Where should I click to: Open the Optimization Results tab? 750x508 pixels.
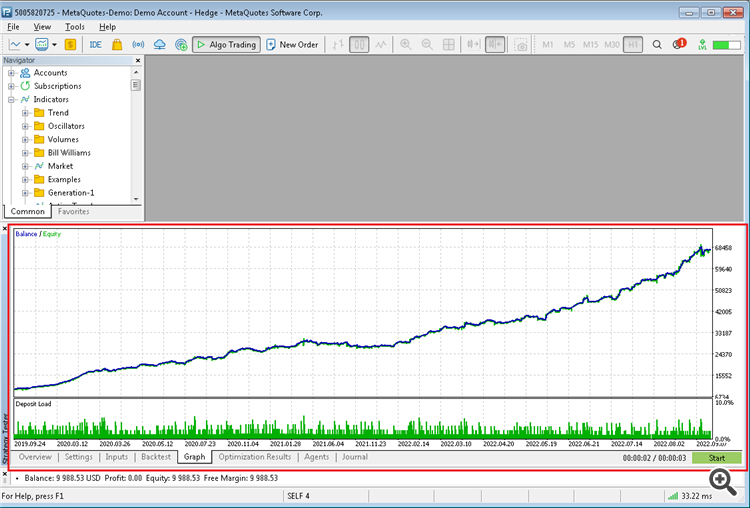(254, 457)
